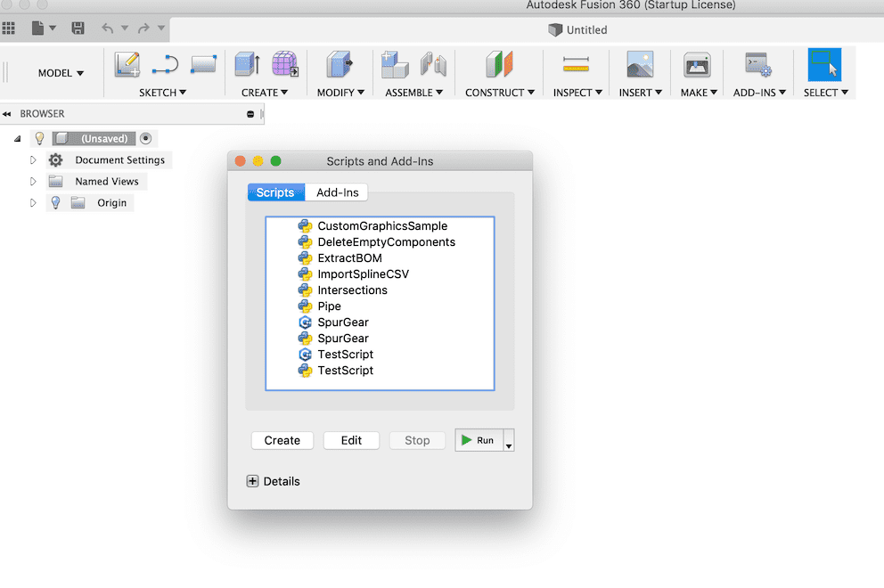This screenshot has height=588, width=884.
Task: Select the Create Sketch tool icon
Action: pyautogui.click(x=127, y=64)
